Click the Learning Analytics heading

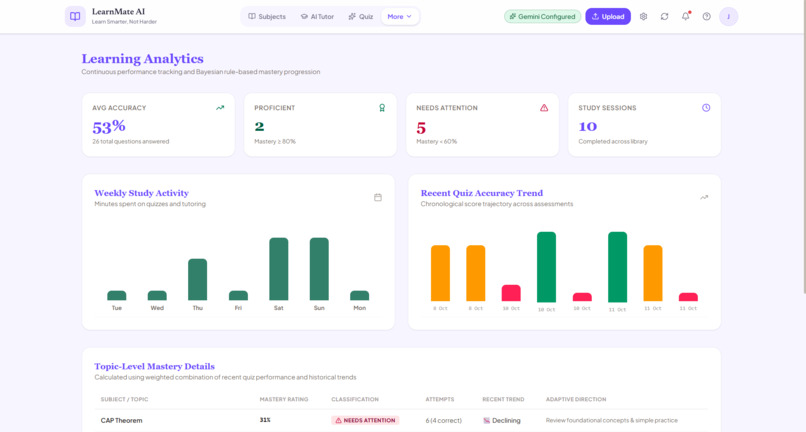click(x=142, y=59)
